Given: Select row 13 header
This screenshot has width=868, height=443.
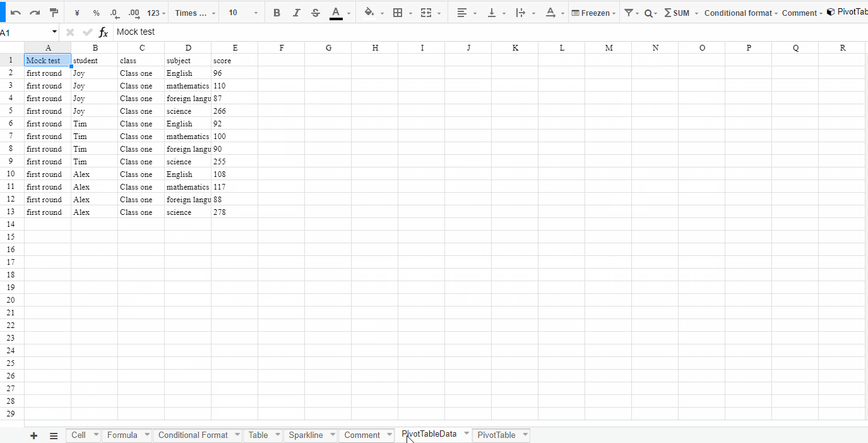Looking at the screenshot, I should pyautogui.click(x=11, y=212).
